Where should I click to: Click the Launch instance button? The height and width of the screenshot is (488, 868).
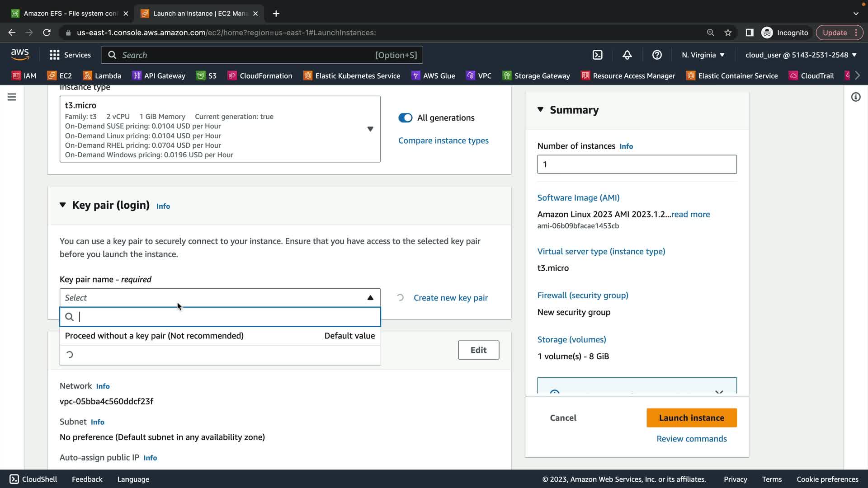[x=691, y=418]
